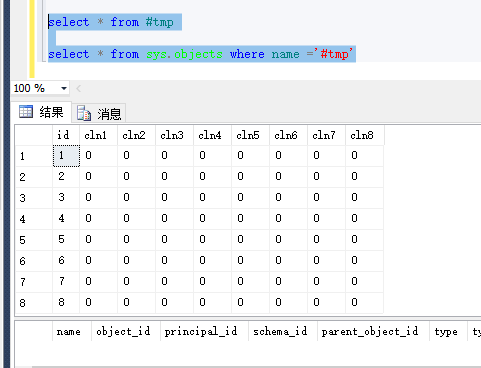Switch to the 消息 messages tab
481x368 pixels.
point(99,113)
